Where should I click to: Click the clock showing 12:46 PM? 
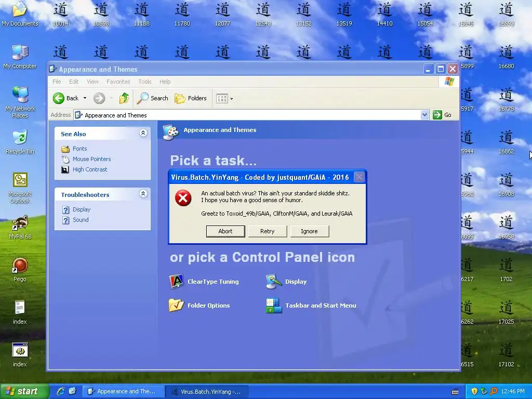tap(512, 391)
